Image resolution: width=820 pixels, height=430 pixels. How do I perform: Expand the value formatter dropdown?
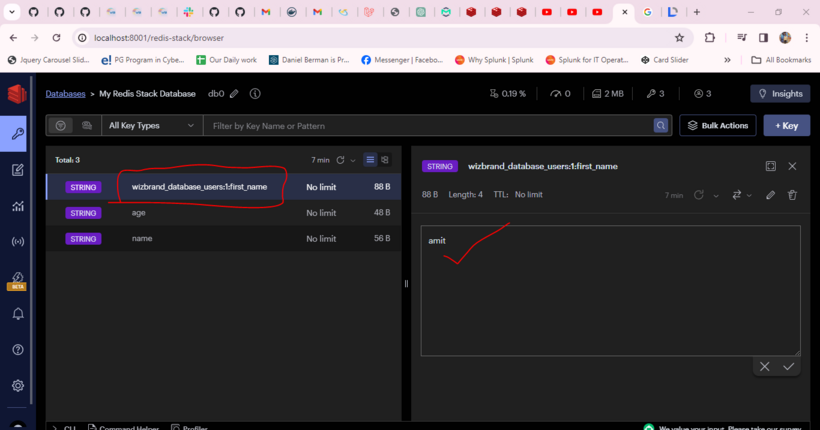742,195
